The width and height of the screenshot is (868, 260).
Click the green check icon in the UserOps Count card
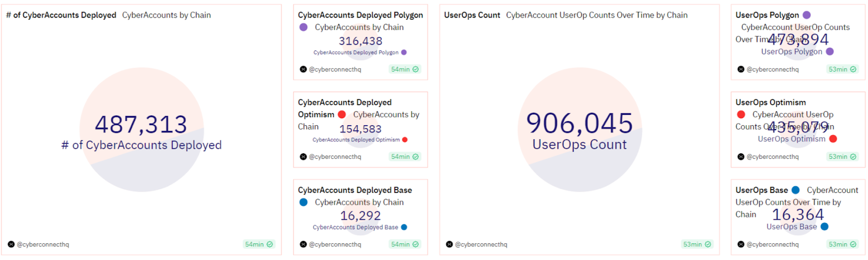coord(708,244)
